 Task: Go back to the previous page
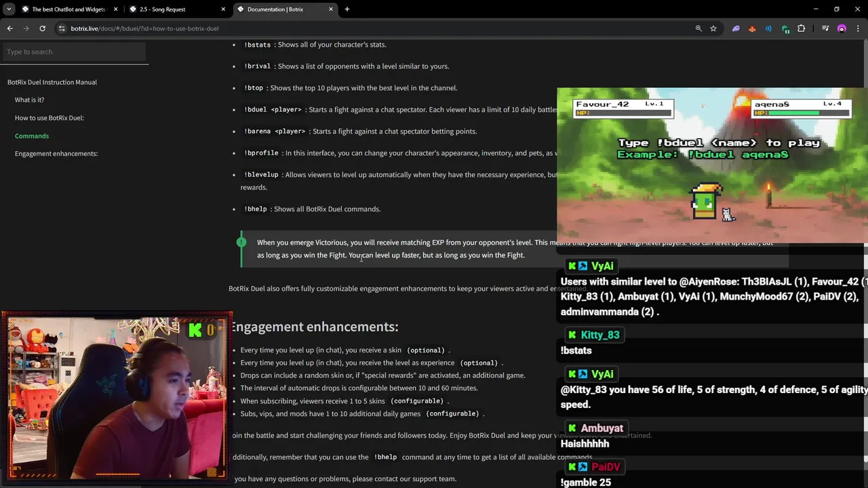tap(9, 28)
